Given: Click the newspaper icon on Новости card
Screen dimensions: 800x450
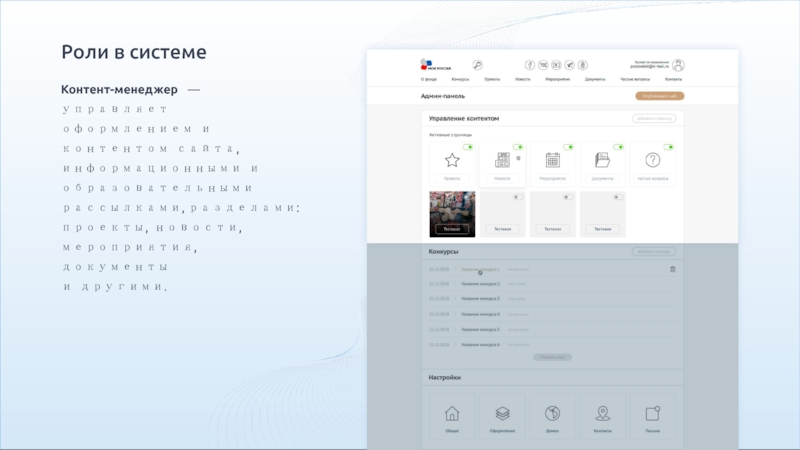Looking at the screenshot, I should tap(502, 160).
